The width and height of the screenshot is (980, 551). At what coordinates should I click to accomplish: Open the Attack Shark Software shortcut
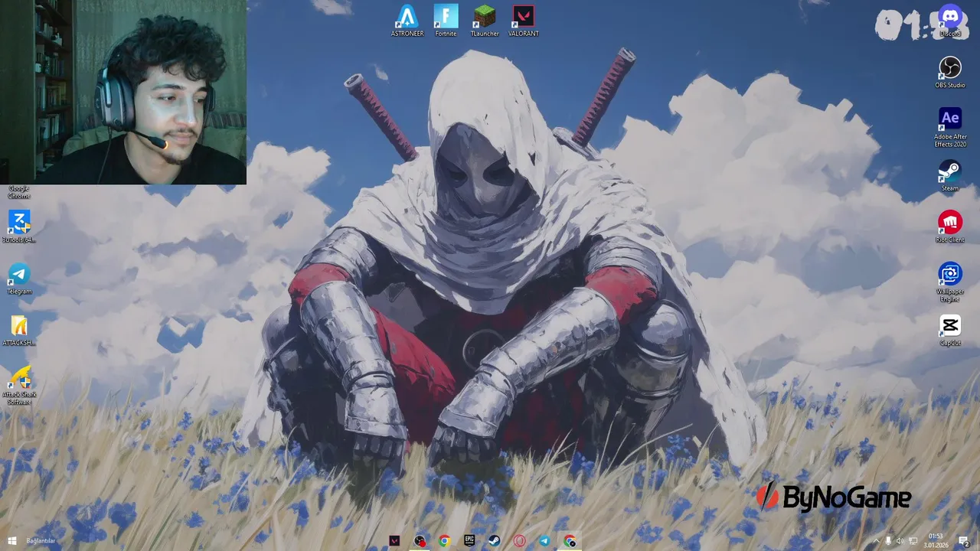click(19, 385)
